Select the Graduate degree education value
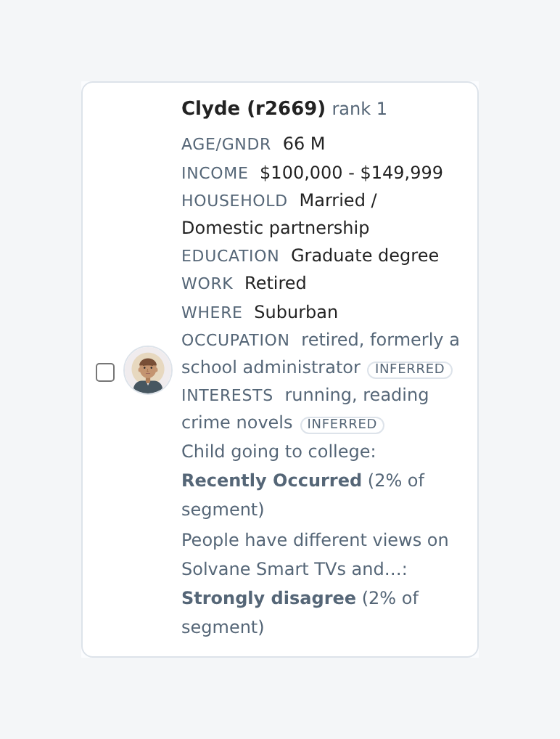The image size is (560, 739). 365,256
